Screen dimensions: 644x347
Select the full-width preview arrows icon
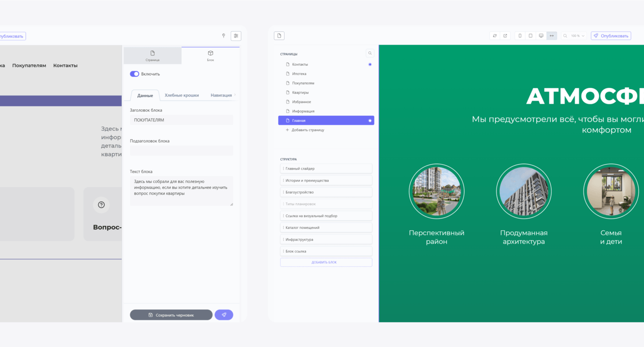pyautogui.click(x=552, y=36)
